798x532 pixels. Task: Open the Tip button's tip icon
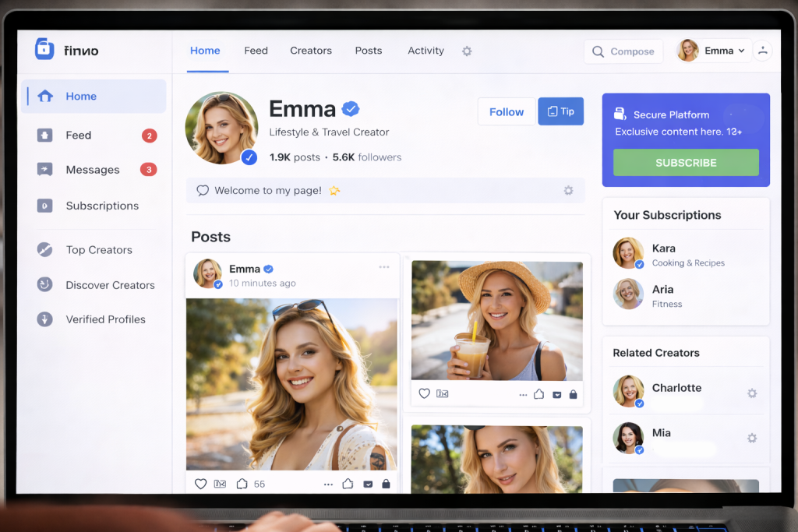[554, 111]
